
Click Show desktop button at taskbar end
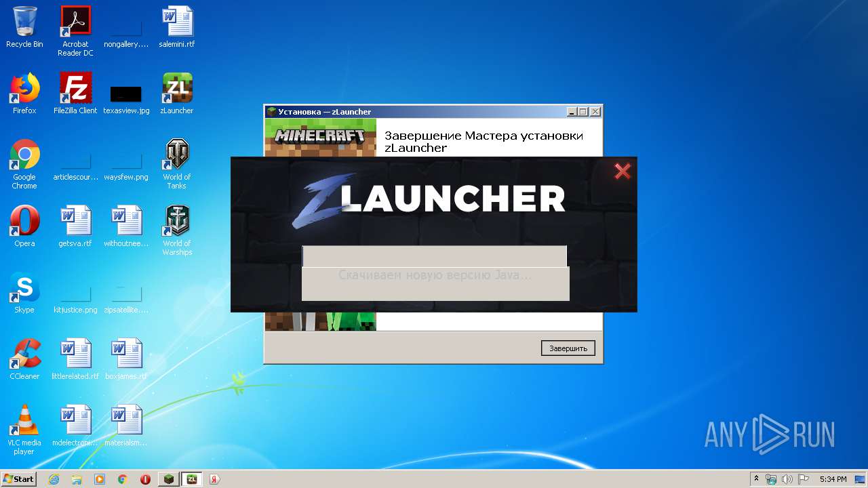tap(861, 479)
